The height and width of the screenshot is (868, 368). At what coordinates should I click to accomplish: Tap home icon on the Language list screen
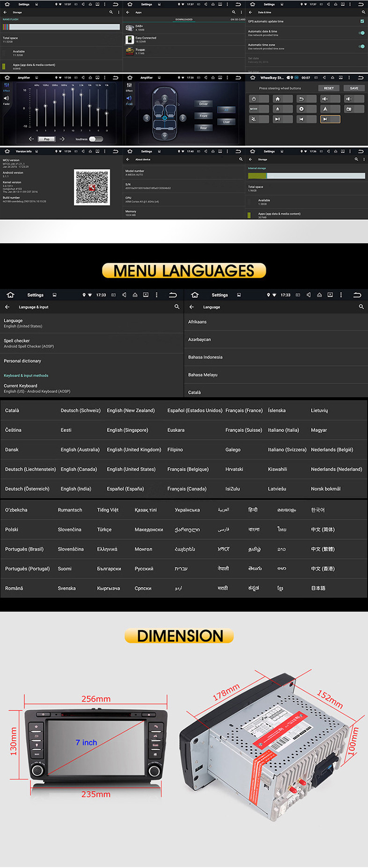(x=195, y=295)
